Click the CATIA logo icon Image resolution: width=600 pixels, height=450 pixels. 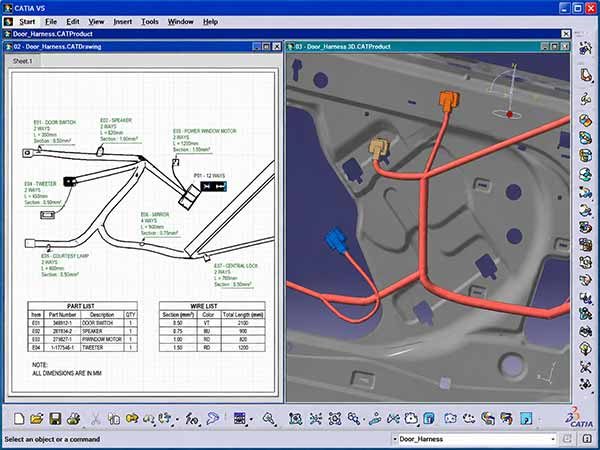(x=581, y=418)
